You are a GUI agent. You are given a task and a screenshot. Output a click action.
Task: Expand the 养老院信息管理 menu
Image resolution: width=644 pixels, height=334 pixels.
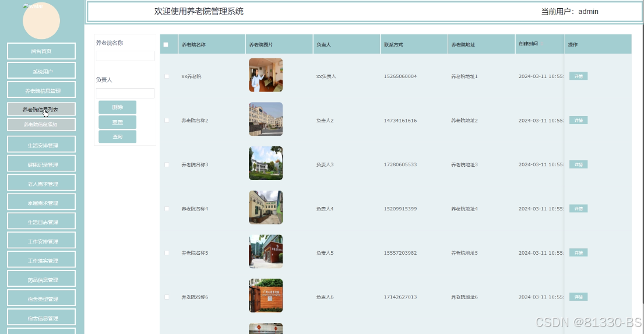(x=41, y=90)
